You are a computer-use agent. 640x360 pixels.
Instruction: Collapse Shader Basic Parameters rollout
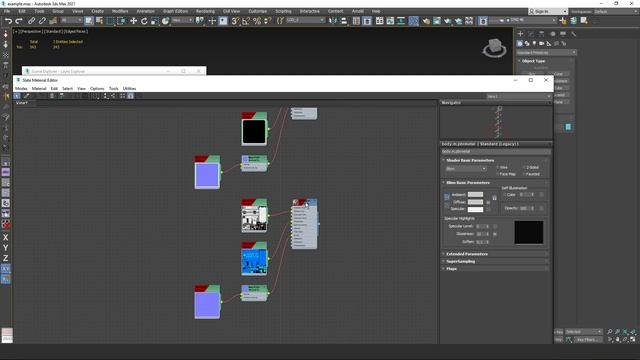495,160
